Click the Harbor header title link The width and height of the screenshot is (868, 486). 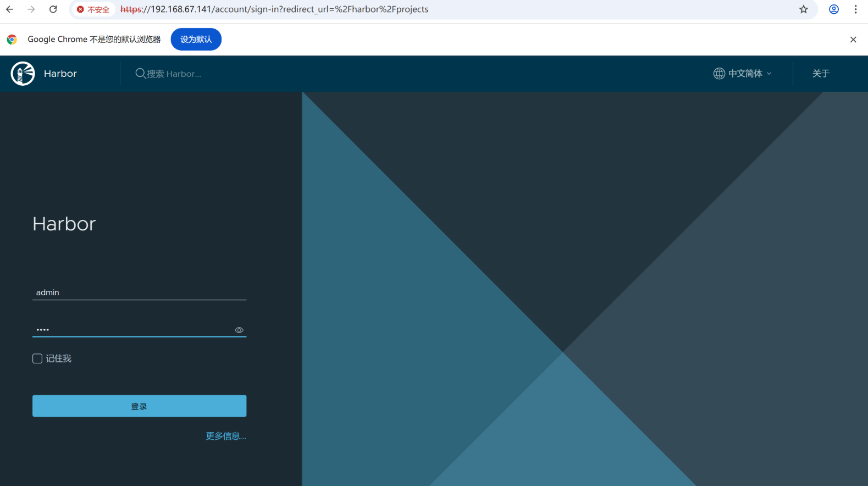60,74
